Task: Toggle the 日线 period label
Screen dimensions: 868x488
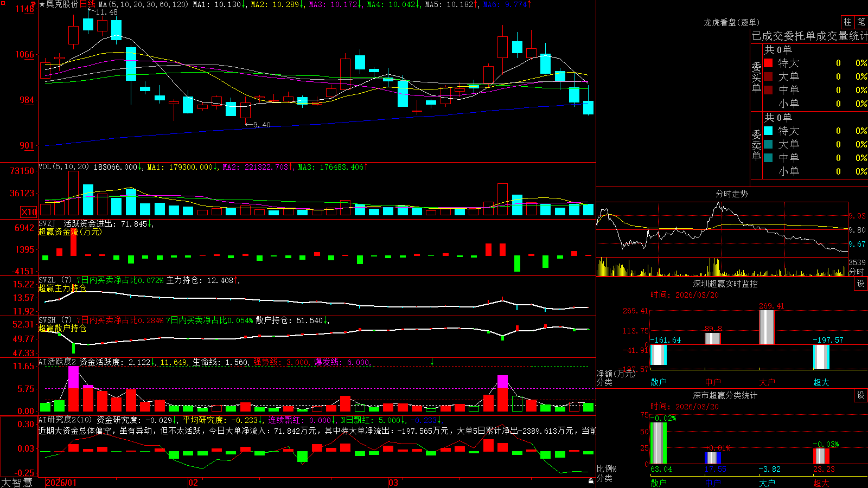Action: [87, 4]
